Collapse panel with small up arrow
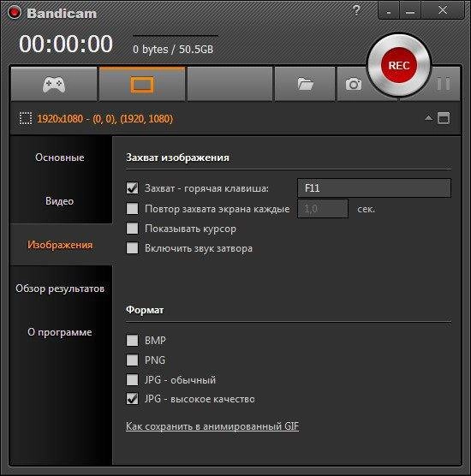Screen dimensions: 471x476 point(428,118)
